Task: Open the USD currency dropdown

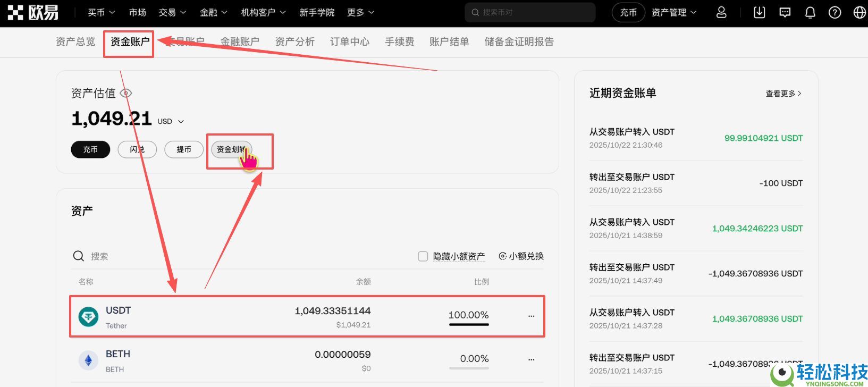Action: coord(171,121)
